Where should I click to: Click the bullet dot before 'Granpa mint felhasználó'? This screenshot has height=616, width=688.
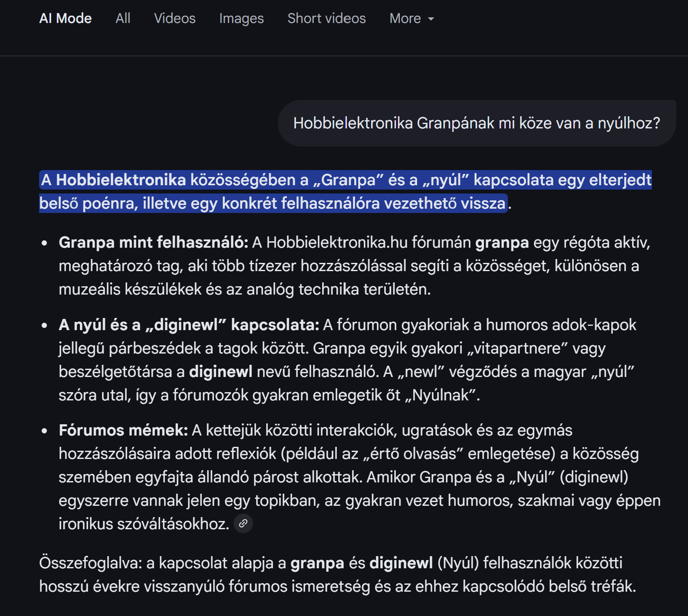pyautogui.click(x=44, y=243)
